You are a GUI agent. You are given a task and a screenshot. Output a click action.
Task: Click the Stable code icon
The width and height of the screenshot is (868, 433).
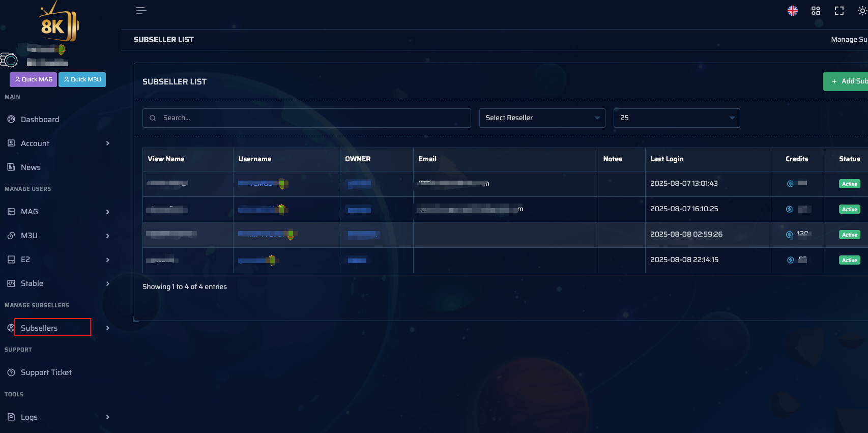pos(11,283)
